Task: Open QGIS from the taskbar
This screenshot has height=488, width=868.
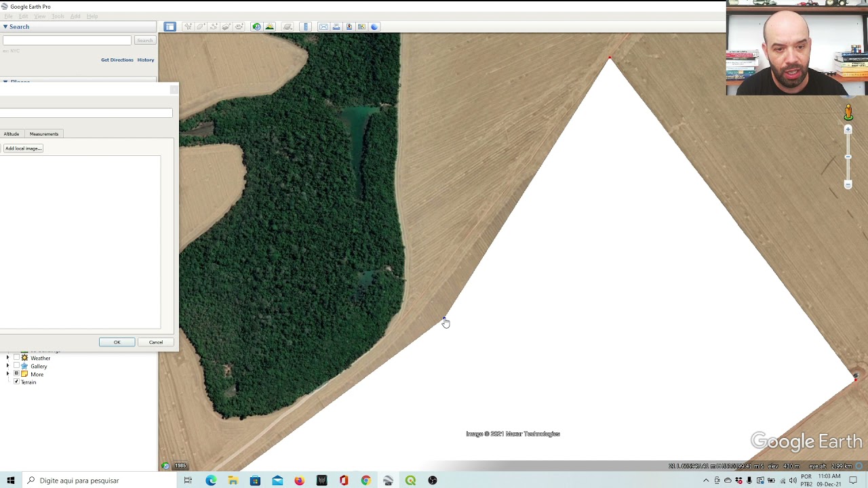Action: pos(410,481)
